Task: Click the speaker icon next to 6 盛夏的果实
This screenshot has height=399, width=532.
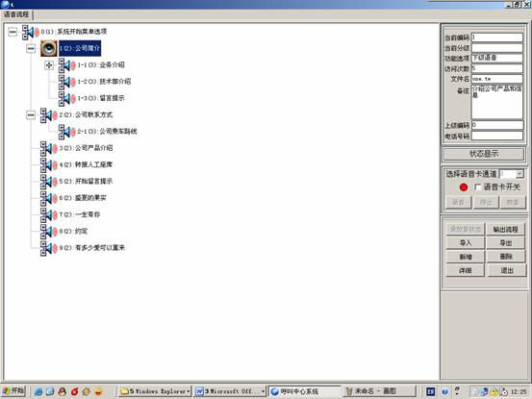Action: 48,198
